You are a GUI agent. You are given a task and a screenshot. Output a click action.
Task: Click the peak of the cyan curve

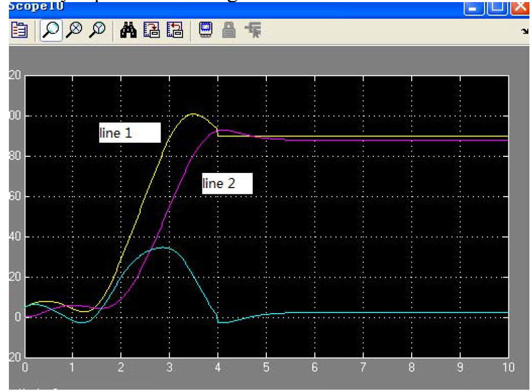click(163, 247)
